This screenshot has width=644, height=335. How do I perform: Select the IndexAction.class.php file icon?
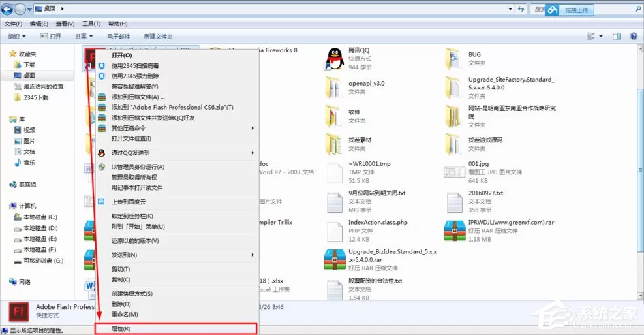coord(334,231)
